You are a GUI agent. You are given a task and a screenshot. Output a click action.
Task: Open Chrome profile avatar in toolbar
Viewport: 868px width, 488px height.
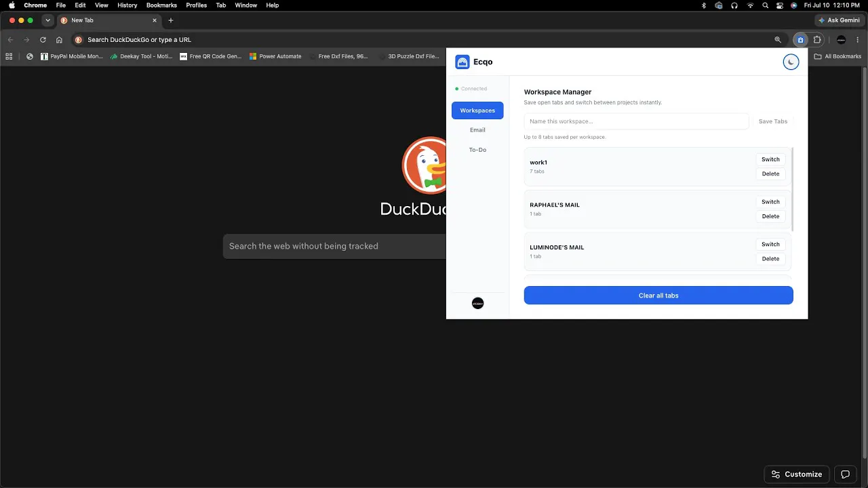click(x=842, y=39)
